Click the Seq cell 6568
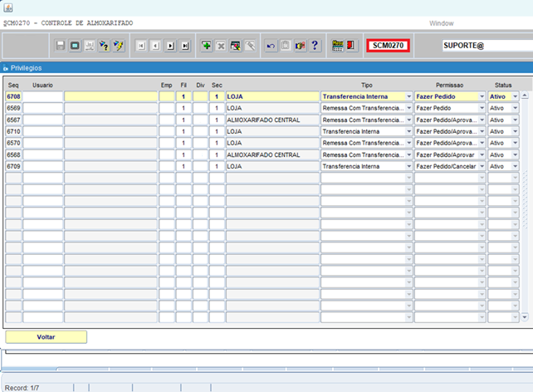 click(13, 154)
